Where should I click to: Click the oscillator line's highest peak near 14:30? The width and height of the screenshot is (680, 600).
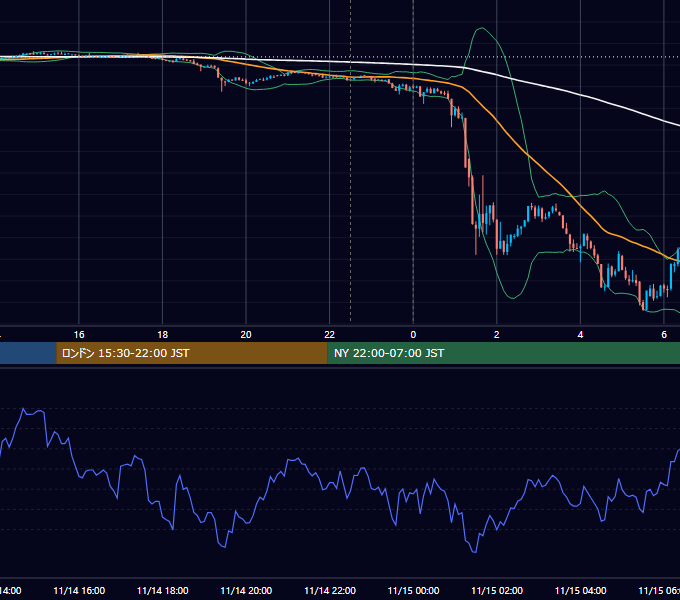point(23,409)
